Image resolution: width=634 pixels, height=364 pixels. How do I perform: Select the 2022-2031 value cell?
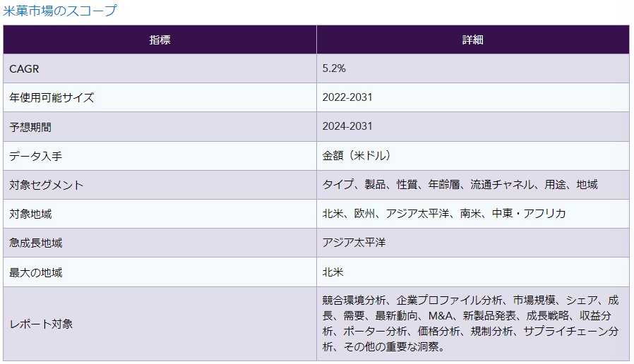click(x=347, y=97)
